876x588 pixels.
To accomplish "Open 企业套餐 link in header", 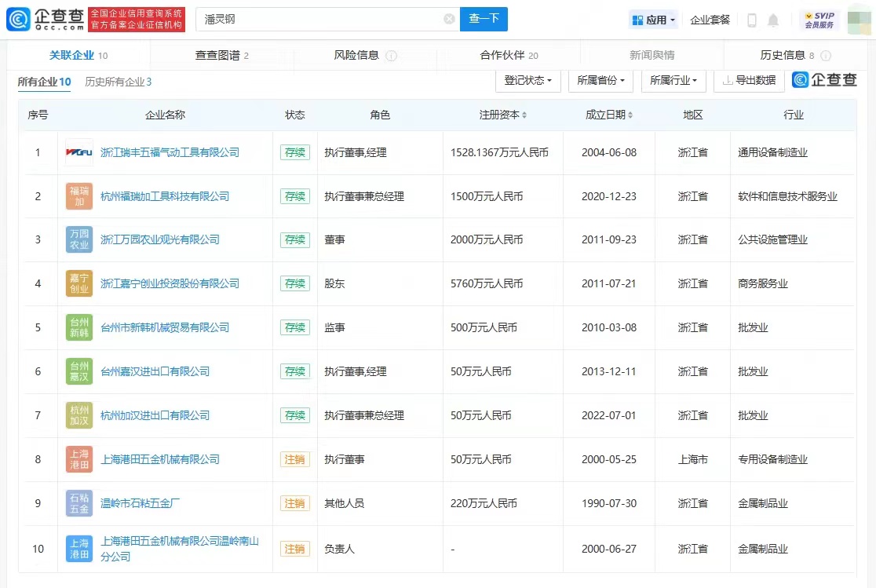I will 710,20.
